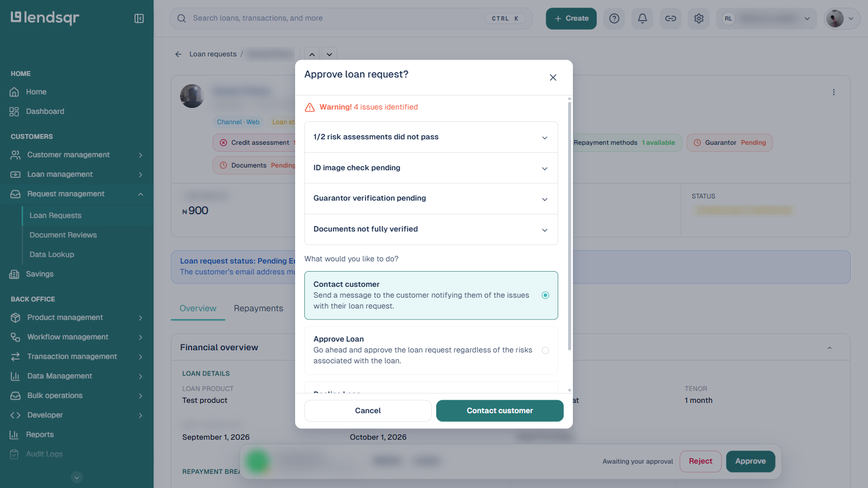The width and height of the screenshot is (868, 488).
Task: Click the lendsqr logo
Action: tap(45, 18)
